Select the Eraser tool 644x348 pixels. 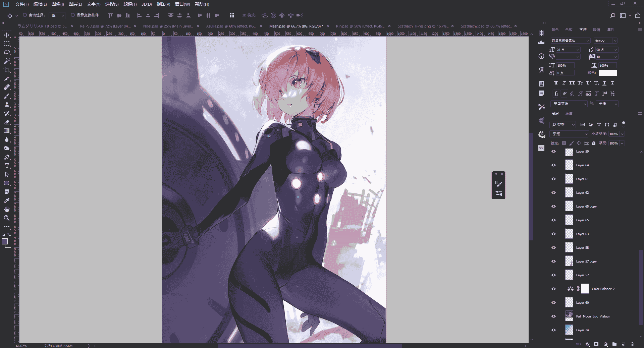(x=7, y=122)
